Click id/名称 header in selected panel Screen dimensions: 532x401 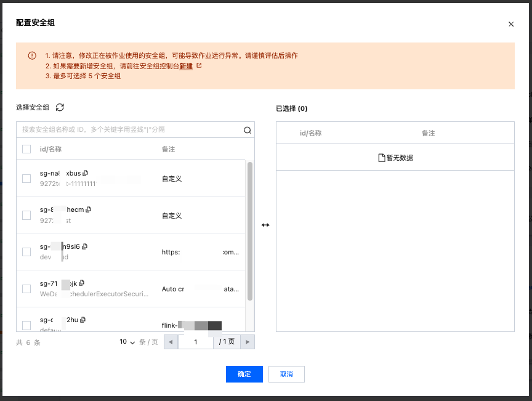[x=310, y=133]
